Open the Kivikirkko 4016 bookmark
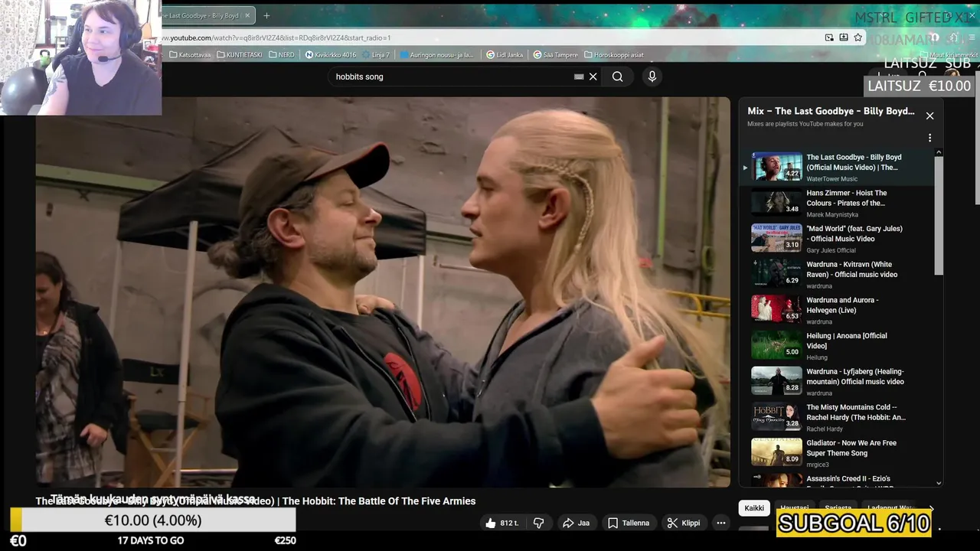The image size is (980, 551). coord(330,55)
